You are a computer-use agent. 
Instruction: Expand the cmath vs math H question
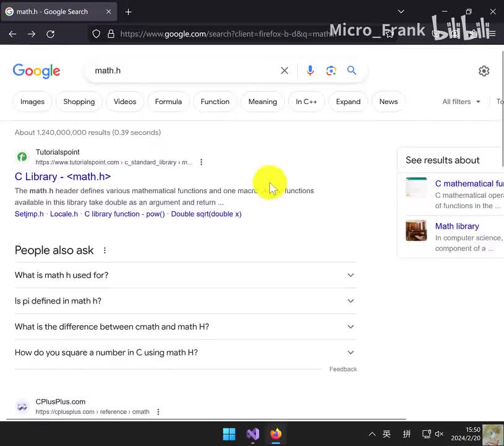click(x=186, y=326)
